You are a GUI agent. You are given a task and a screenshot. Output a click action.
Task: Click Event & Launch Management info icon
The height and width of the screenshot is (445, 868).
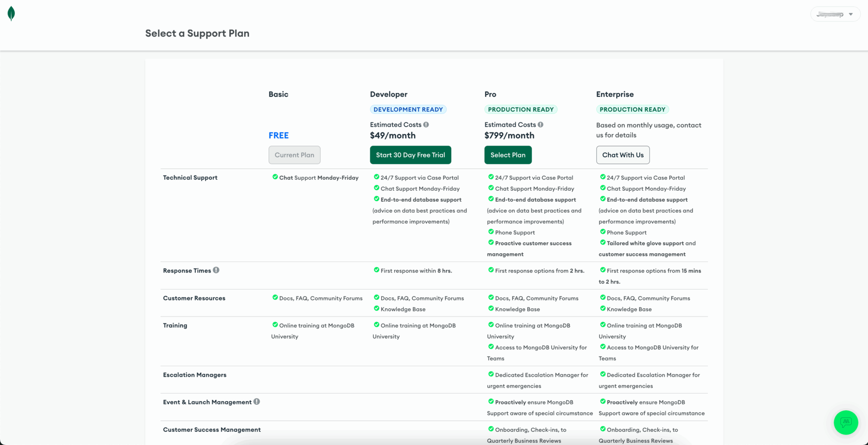[x=256, y=402]
